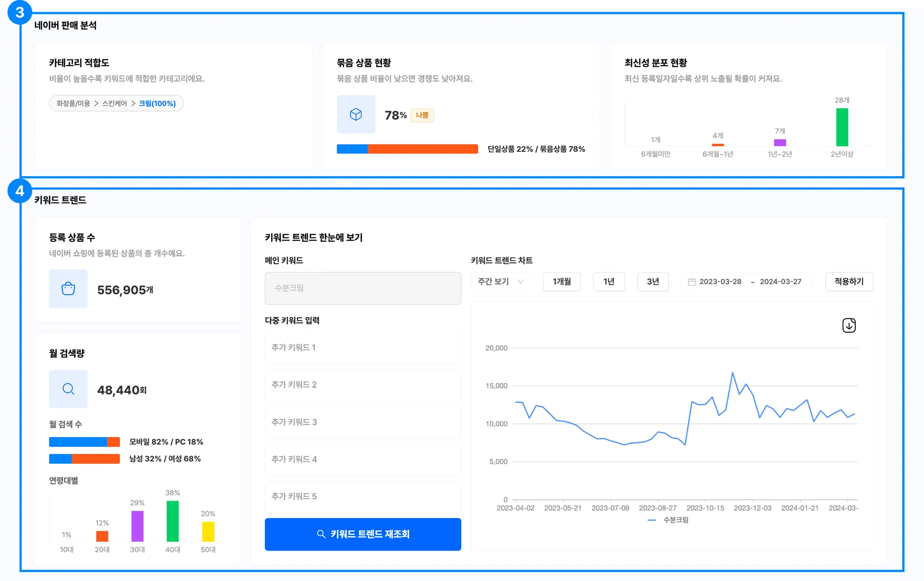
Task: Click the 크림(100%) category link
Action: pos(157,103)
